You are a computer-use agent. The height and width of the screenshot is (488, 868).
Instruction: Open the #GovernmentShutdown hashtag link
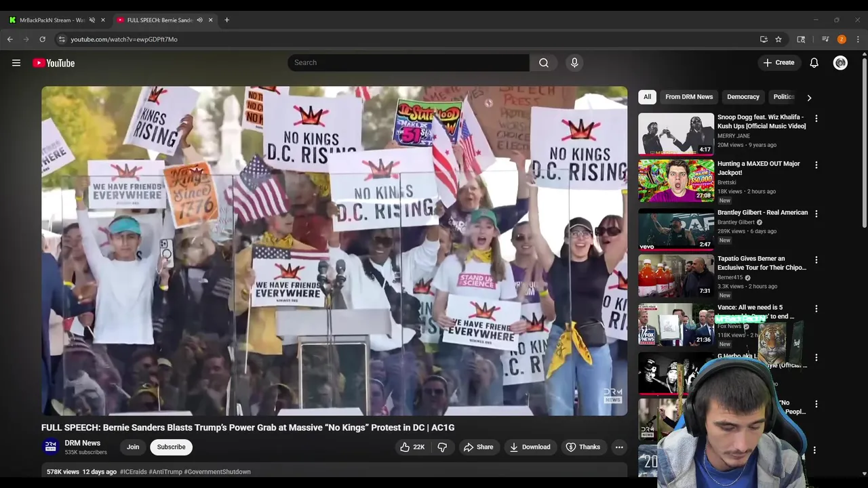(217, 472)
